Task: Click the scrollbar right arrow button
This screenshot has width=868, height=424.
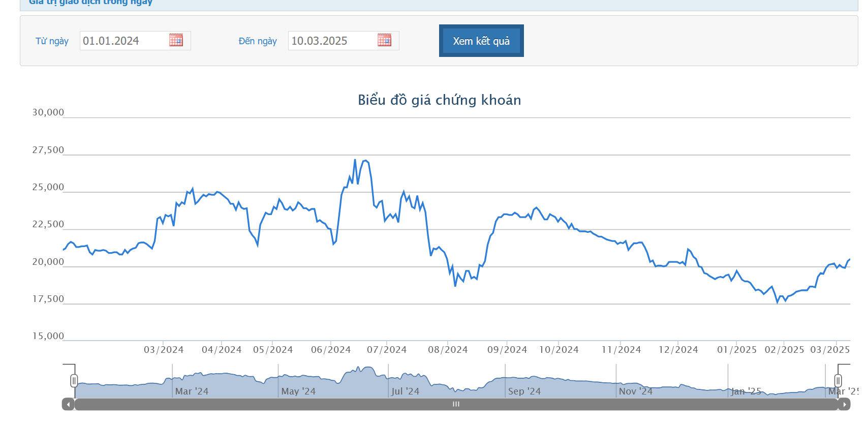Action: click(844, 404)
